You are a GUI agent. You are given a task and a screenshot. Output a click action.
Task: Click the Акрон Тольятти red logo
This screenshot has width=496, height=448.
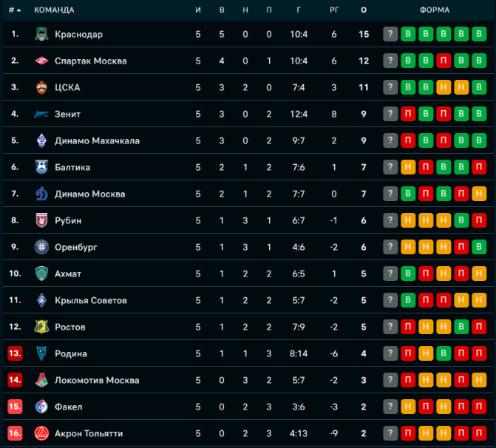click(41, 433)
